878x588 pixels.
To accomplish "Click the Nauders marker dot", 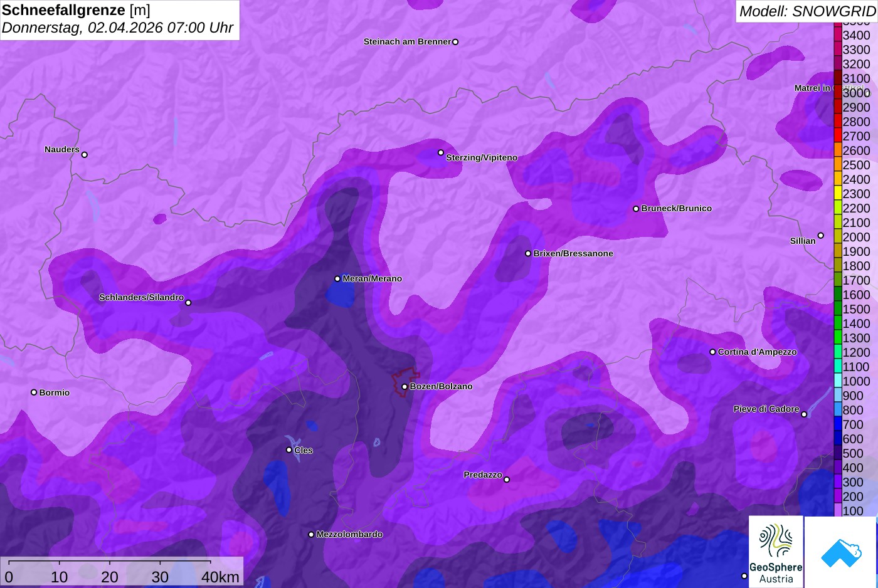I will coord(85,155).
